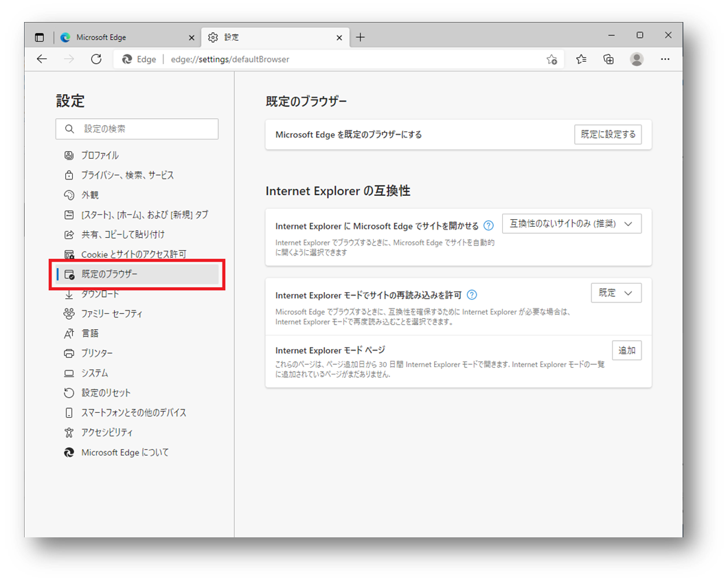Open the Collections icon
The image size is (728, 582).
(608, 59)
